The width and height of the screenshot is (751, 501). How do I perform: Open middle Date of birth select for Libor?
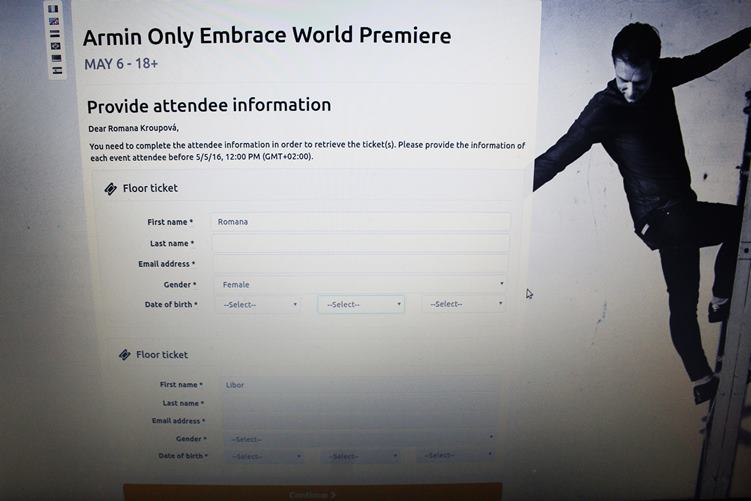pyautogui.click(x=360, y=456)
